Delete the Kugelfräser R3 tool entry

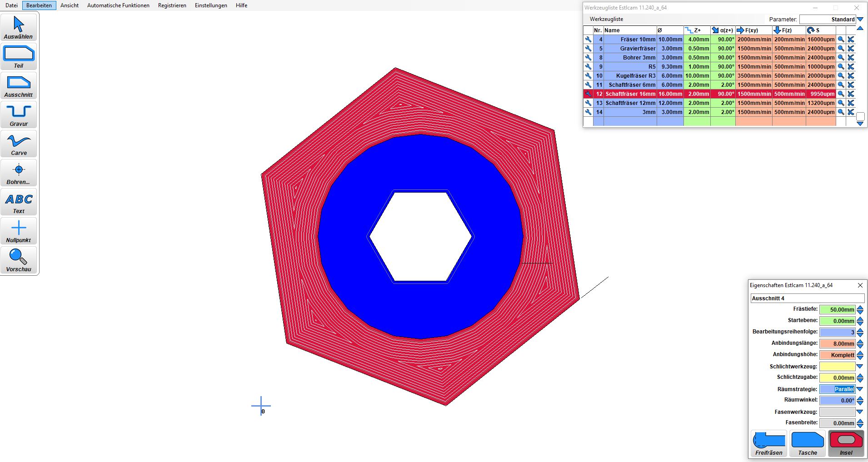(851, 76)
